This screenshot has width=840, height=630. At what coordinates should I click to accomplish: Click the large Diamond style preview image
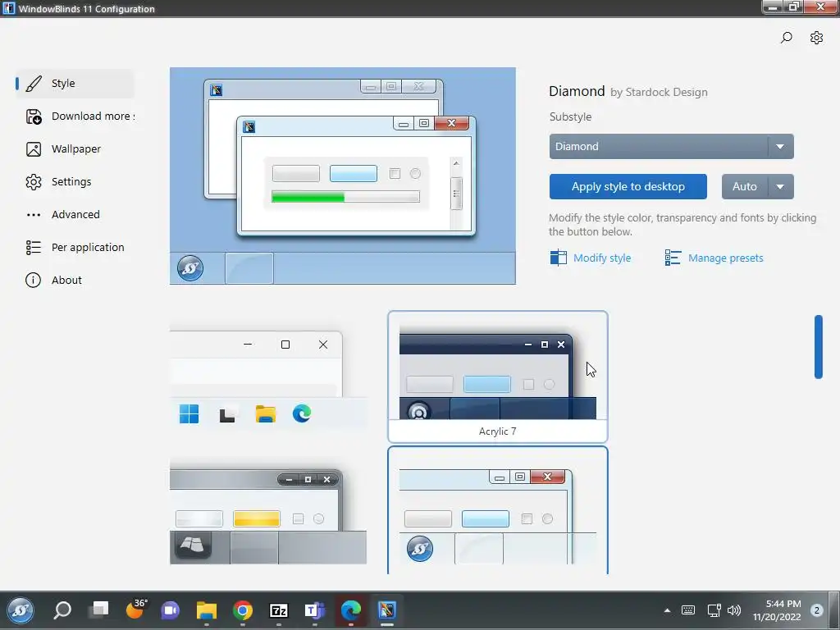[x=343, y=176]
